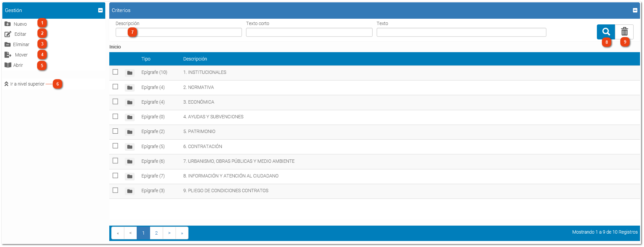Click the Mover file-export icon
This screenshot has width=644, height=247.
[8, 55]
